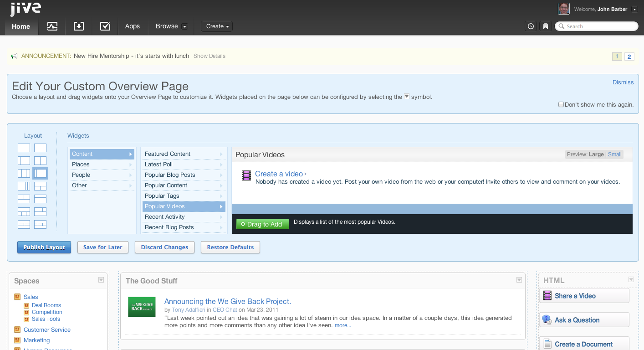Dismiss the Edit Overview Page notice
644x350 pixels.
pyautogui.click(x=623, y=82)
